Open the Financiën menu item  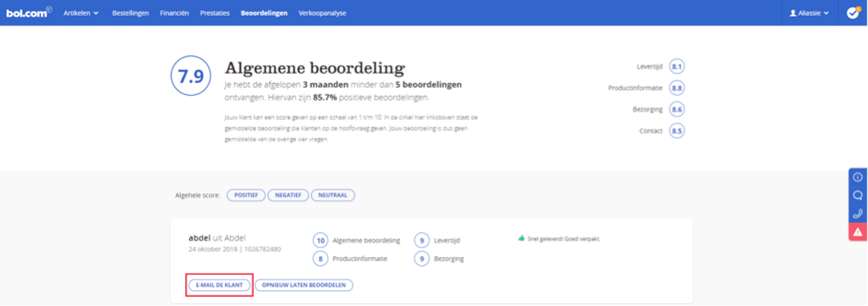174,13
